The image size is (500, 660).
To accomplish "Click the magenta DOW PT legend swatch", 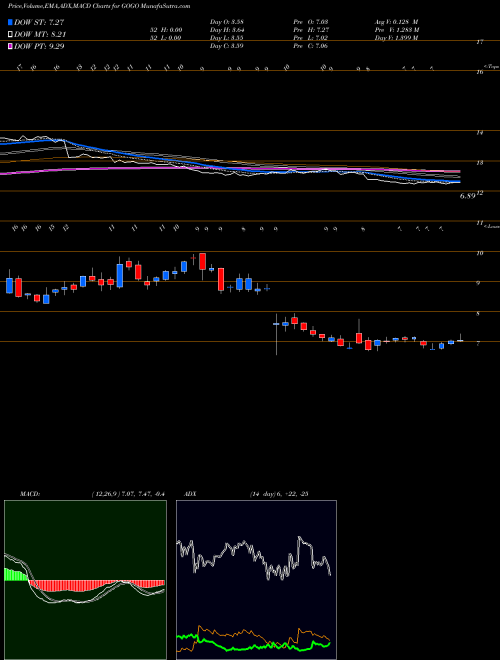I will tap(10, 46).
